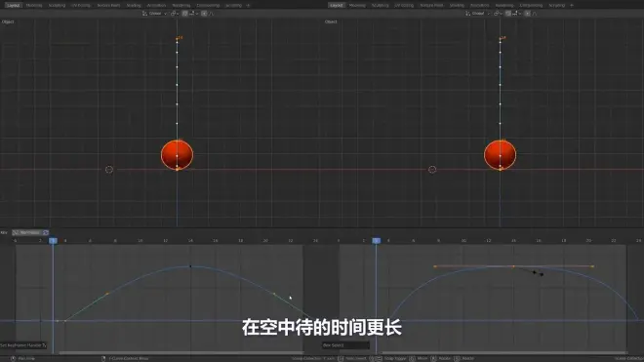Open Global orientation dropdown in right viewport

click(480, 14)
